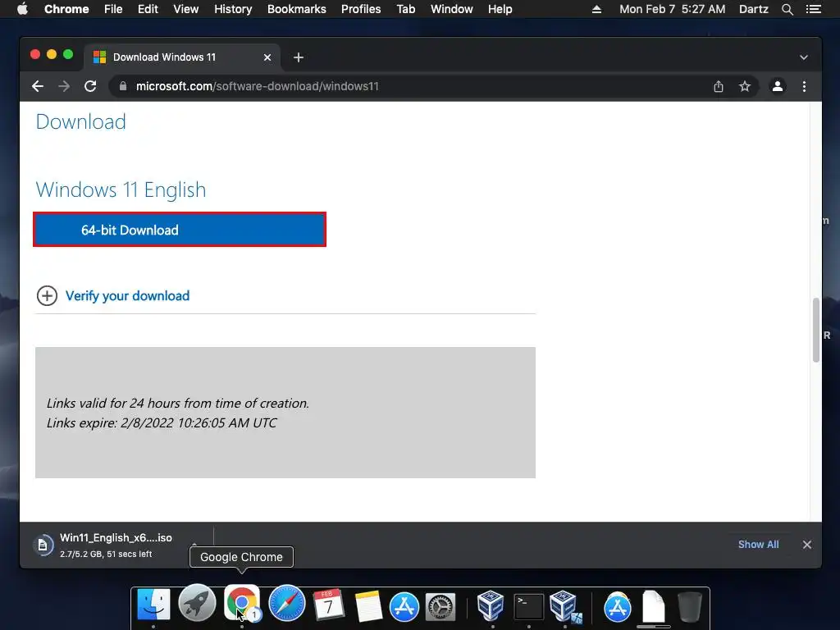Open the History menu
840x630 pixels.
(x=233, y=9)
